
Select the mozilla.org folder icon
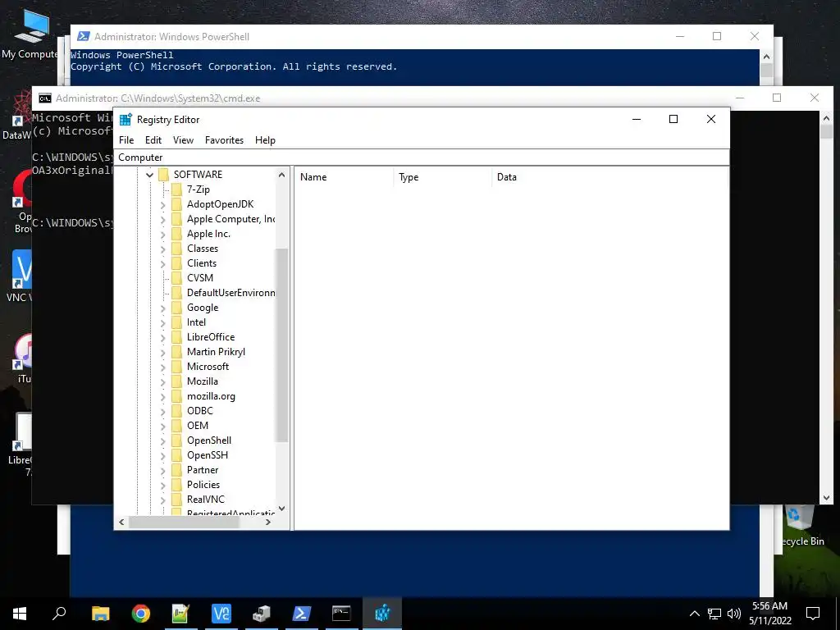[x=177, y=396]
